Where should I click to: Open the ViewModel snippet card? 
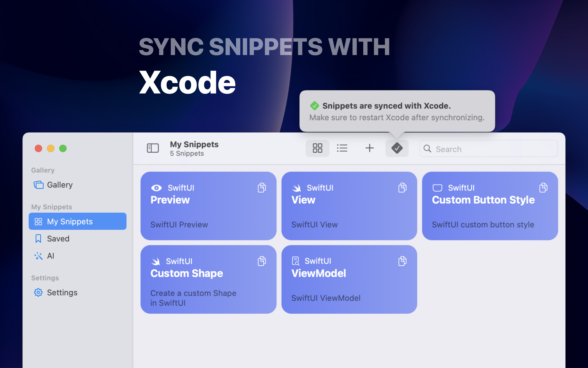coord(349,279)
